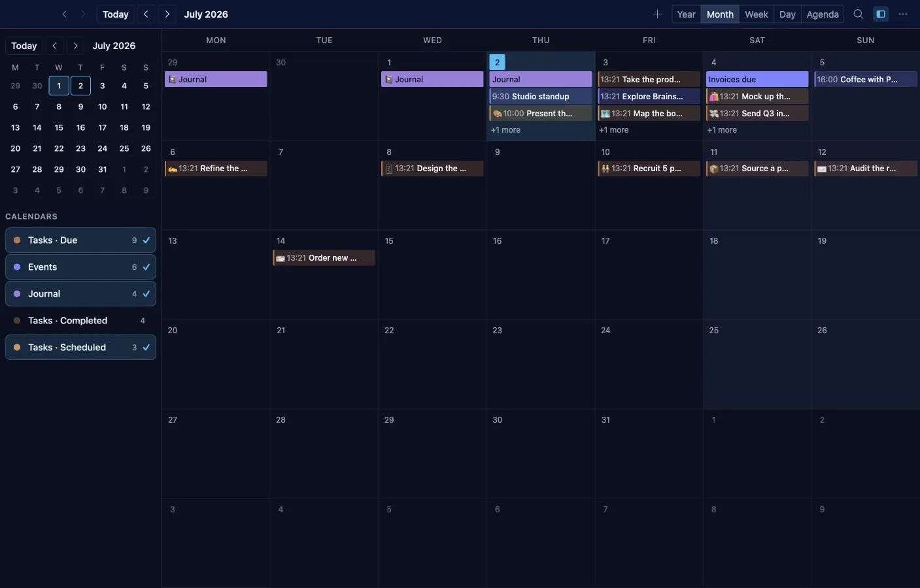Switch to the Day view
Screen dimensions: 920x588
pyautogui.click(x=787, y=14)
